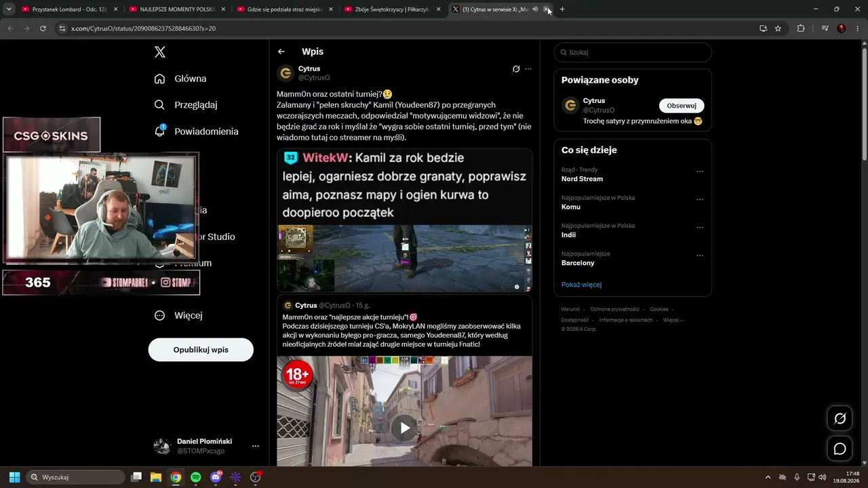Open the Przeglądaj explore page
868x488 pixels.
point(186,105)
